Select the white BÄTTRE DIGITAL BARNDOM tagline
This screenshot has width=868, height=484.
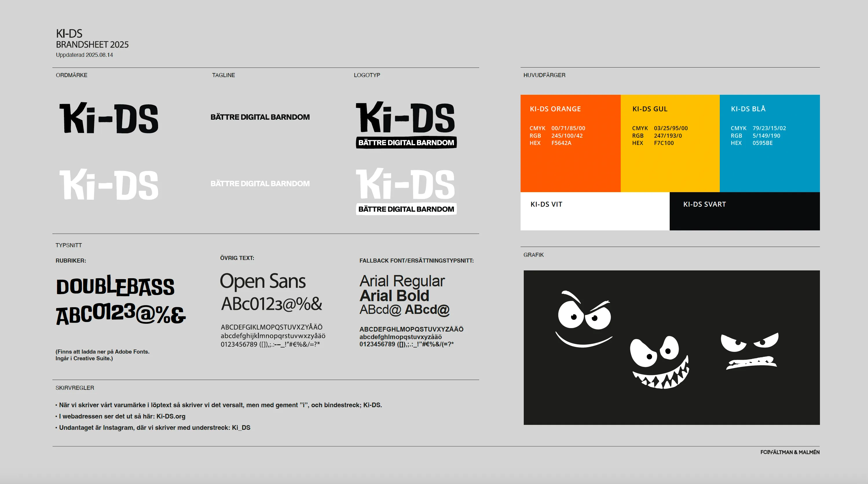[260, 183]
